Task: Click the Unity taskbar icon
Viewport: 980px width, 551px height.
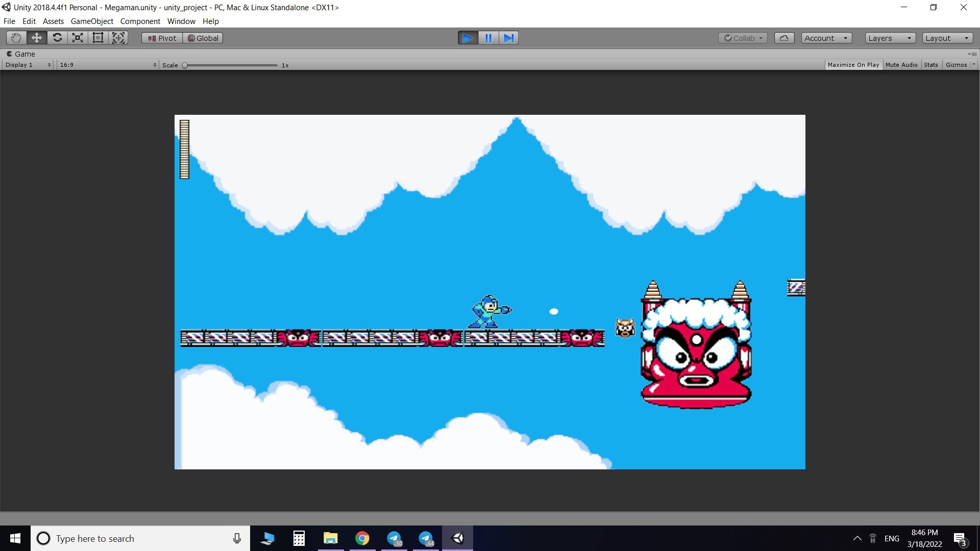Action: [x=458, y=538]
